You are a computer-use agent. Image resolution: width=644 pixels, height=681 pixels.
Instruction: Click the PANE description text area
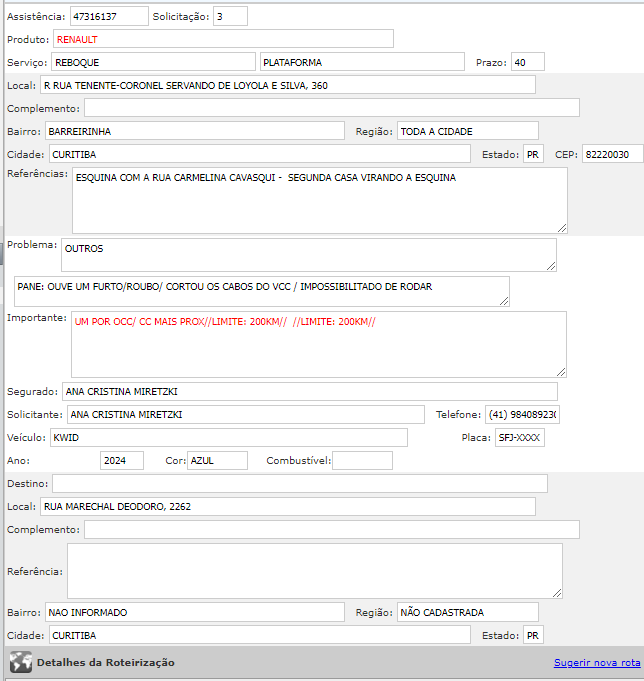(262, 291)
